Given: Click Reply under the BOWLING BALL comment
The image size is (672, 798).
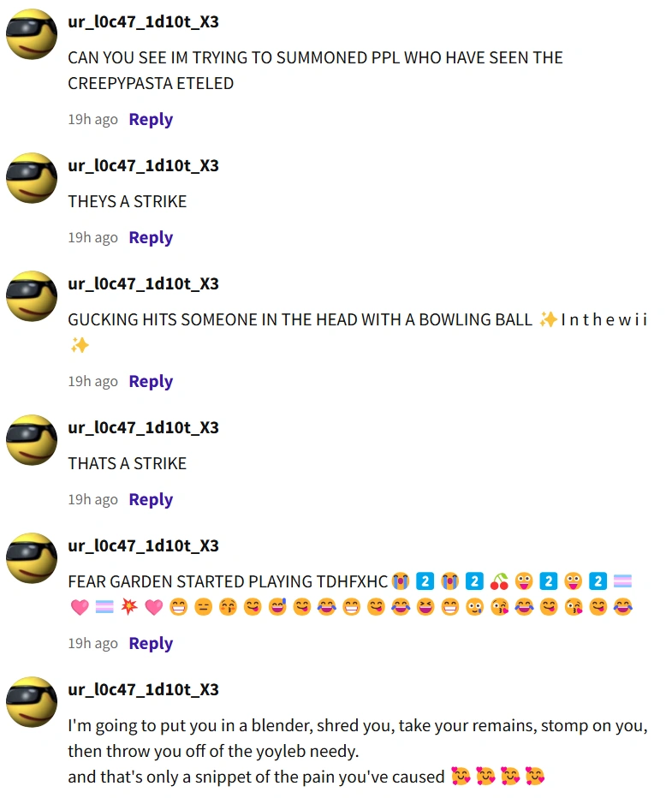Looking at the screenshot, I should pyautogui.click(x=151, y=382).
